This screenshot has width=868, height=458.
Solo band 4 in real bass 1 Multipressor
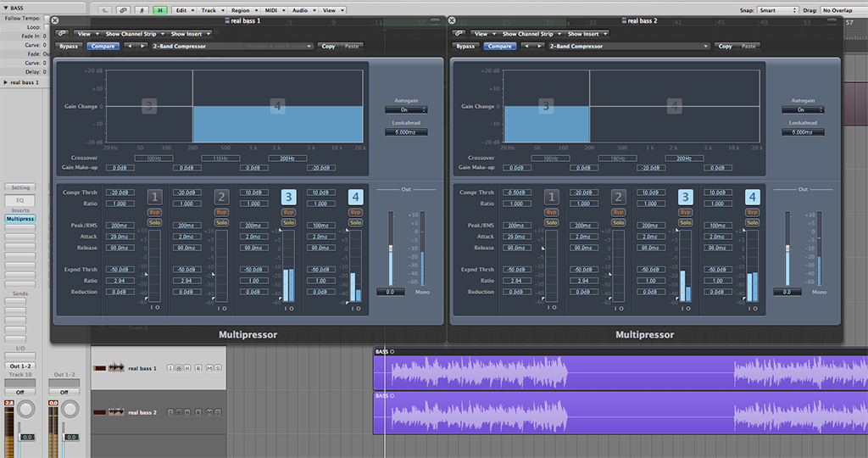coord(355,222)
